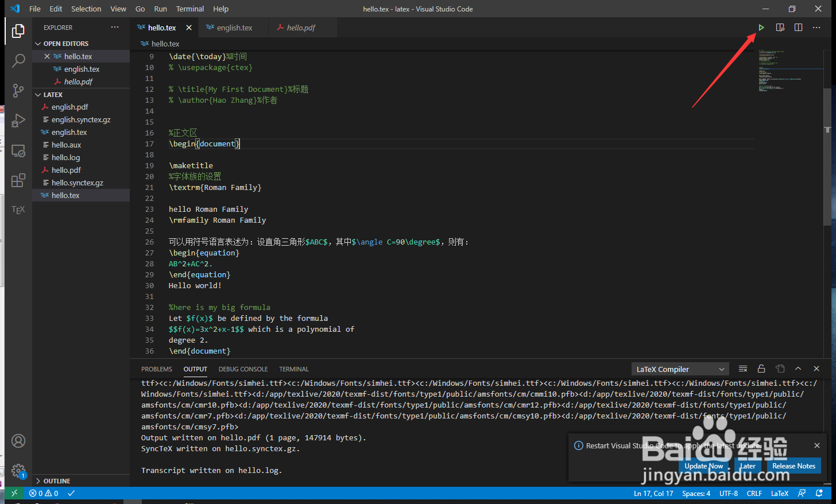Open the Terminal menu
Viewport: 836px width, 504px height.
click(190, 9)
